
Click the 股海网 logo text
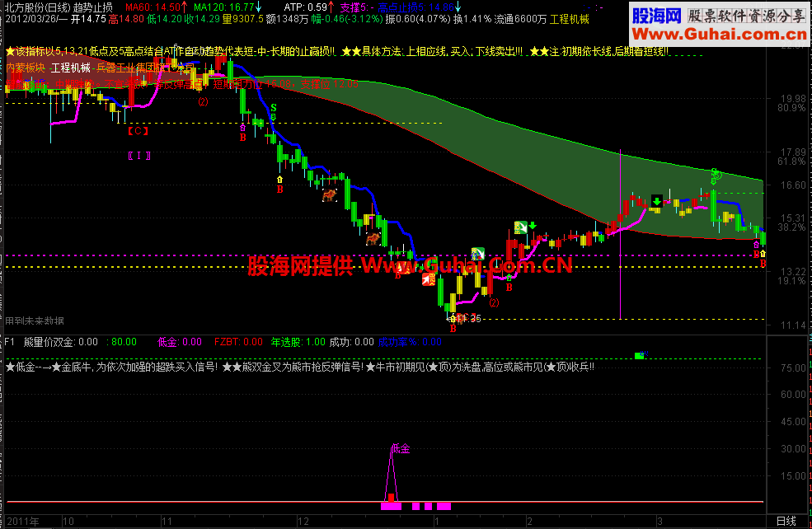657,16
